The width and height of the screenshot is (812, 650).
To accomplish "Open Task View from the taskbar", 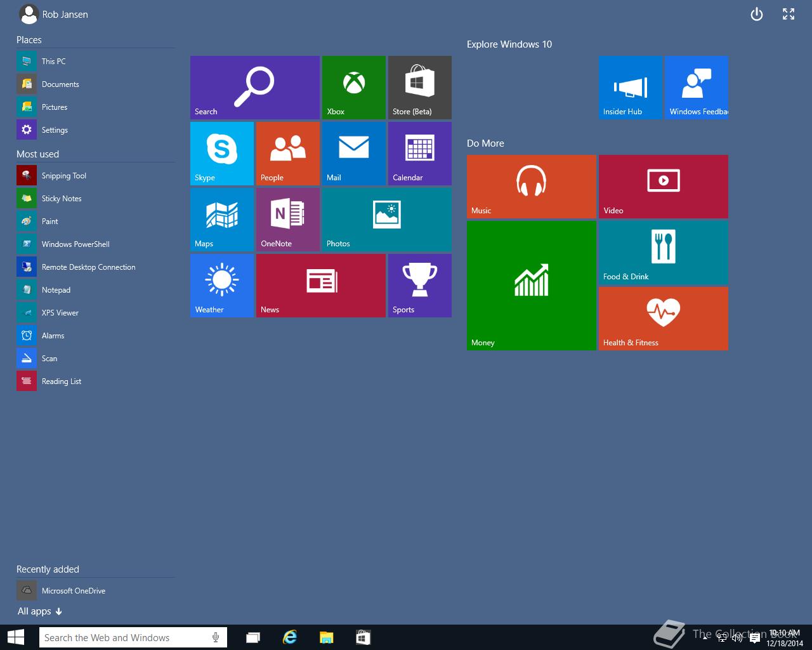I will (253, 637).
